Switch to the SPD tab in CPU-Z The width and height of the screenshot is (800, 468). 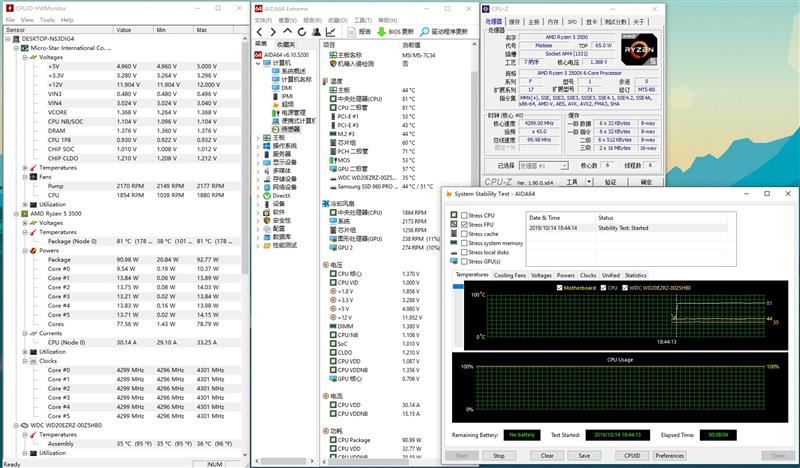point(572,21)
